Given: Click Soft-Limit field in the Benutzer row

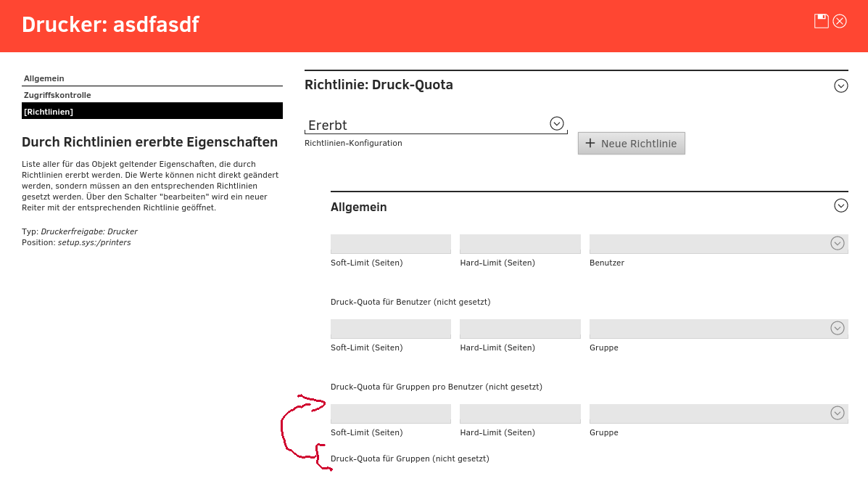Looking at the screenshot, I should click(x=390, y=244).
